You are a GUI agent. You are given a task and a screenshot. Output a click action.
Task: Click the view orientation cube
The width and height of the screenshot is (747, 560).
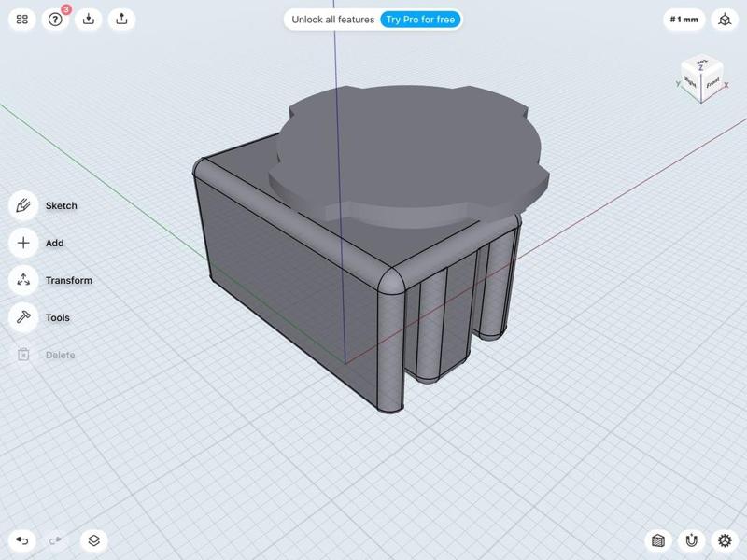click(x=701, y=78)
